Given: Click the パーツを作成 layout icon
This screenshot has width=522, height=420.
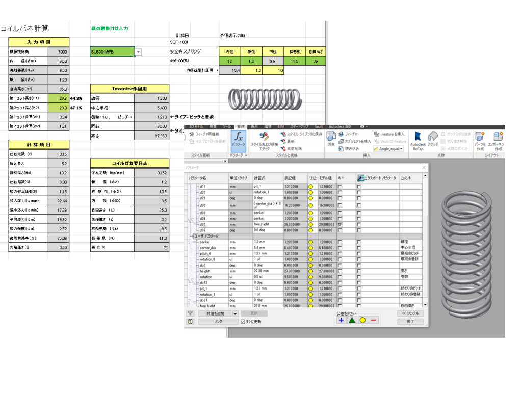Looking at the screenshot, I should tap(480, 140).
